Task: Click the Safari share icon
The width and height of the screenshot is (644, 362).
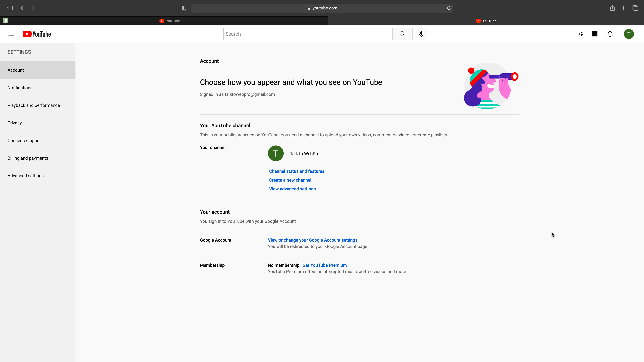Action: click(612, 8)
